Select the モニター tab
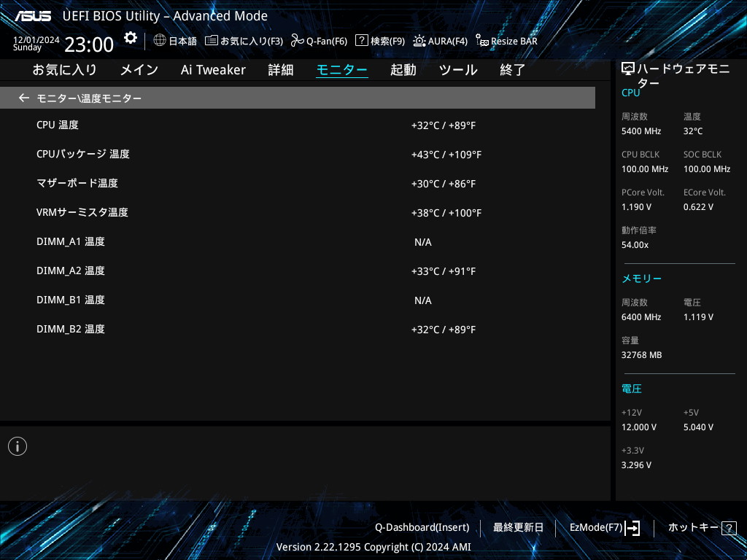 (x=342, y=70)
